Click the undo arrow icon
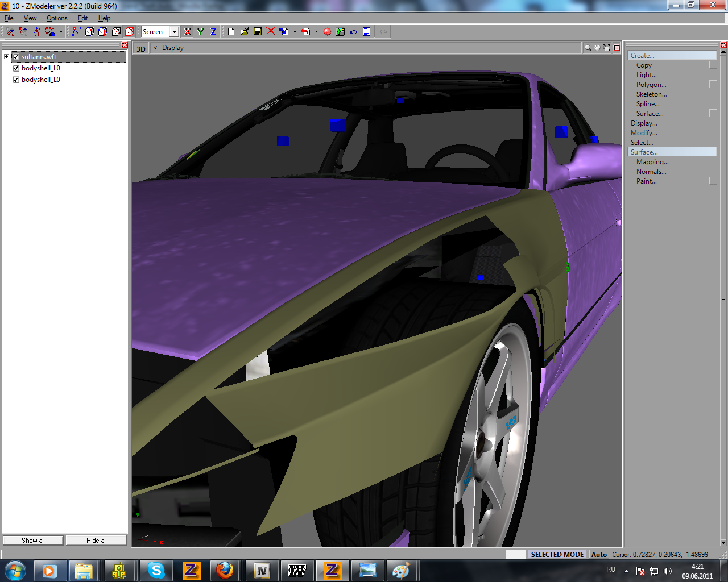The height and width of the screenshot is (582, 728). click(x=353, y=32)
